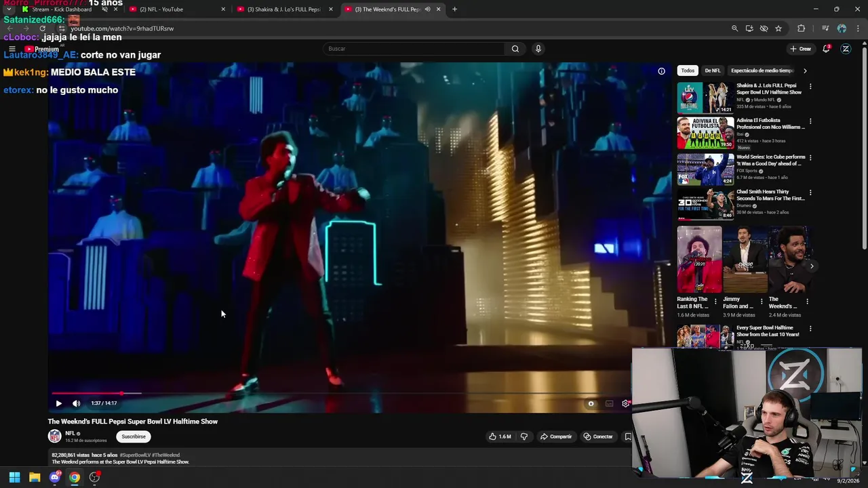Open YouTube notifications bell
This screenshot has width=868, height=488.
826,49
